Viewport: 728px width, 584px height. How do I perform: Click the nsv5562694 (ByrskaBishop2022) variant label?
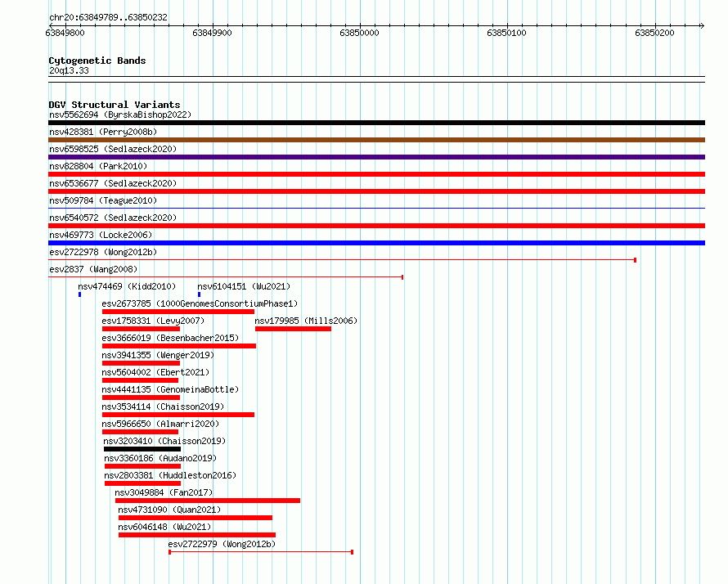coord(120,115)
